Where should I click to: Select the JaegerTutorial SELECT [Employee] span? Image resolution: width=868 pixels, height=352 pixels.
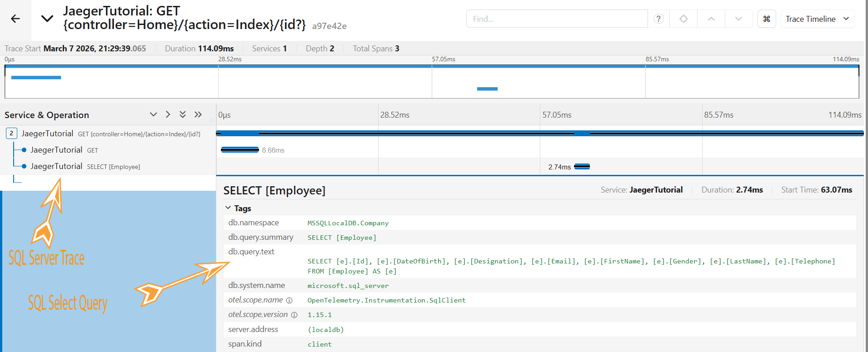click(x=85, y=166)
